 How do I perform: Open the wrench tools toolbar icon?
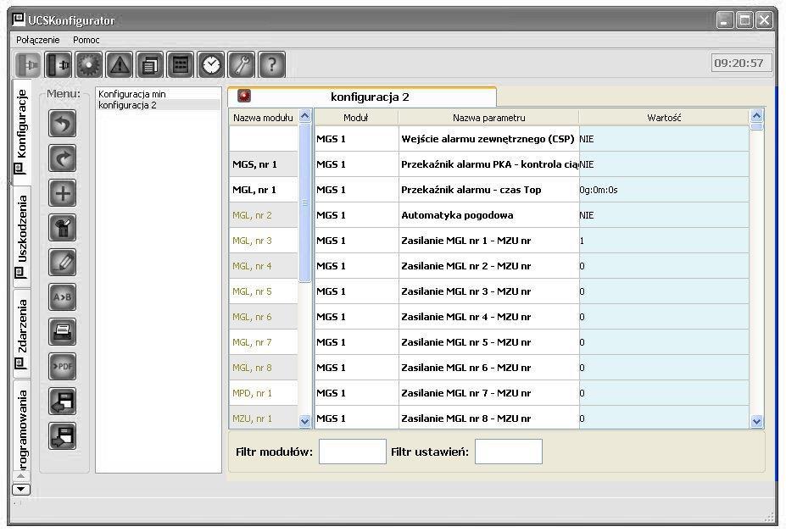pos(242,64)
